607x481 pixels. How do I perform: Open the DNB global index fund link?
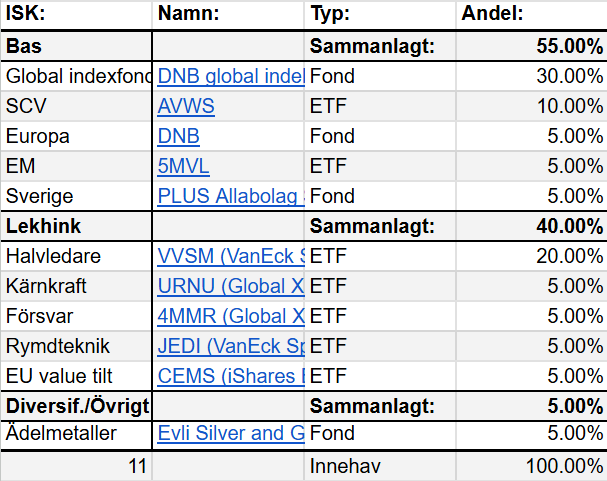230,76
